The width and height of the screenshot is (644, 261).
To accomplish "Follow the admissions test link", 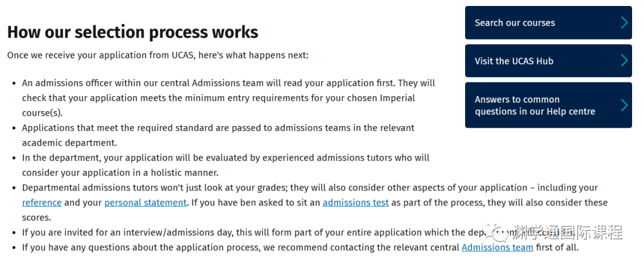I will click(355, 202).
